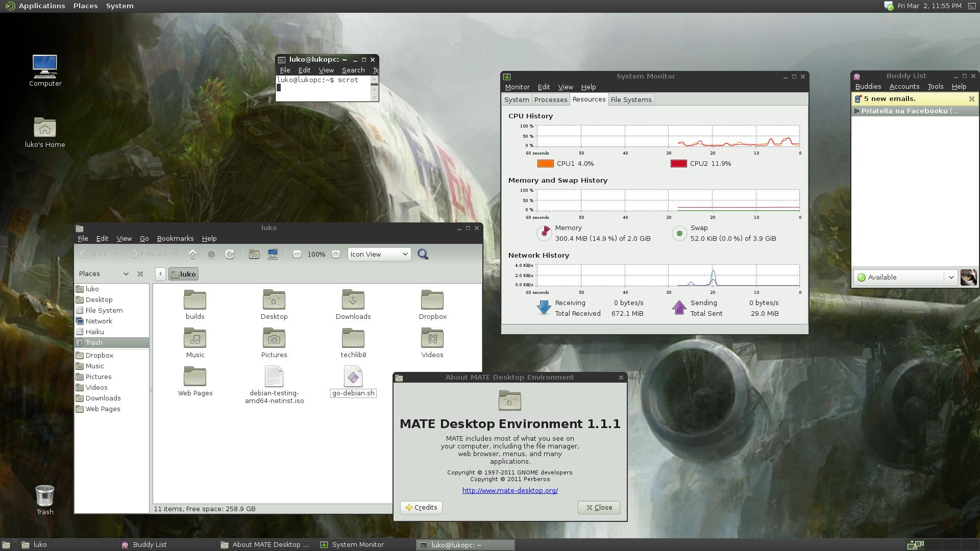
Task: Click show desktop icon in bottom panel
Action: coord(6,545)
